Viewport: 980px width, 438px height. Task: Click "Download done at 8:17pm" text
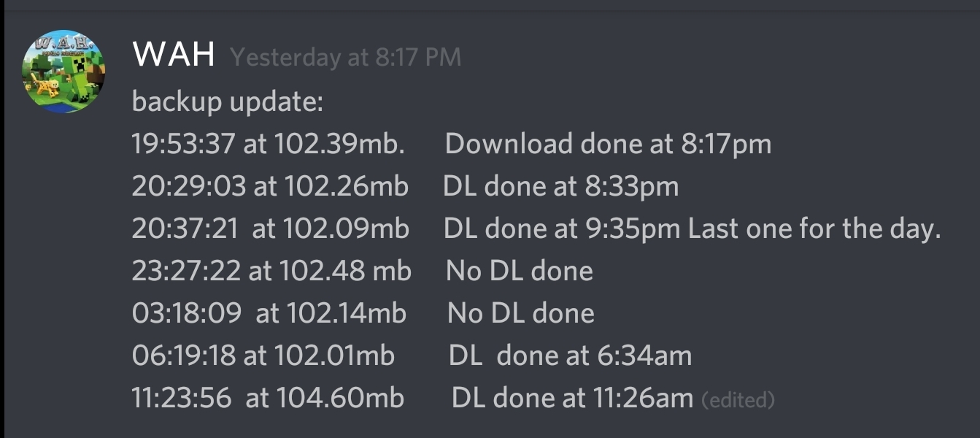point(608,144)
